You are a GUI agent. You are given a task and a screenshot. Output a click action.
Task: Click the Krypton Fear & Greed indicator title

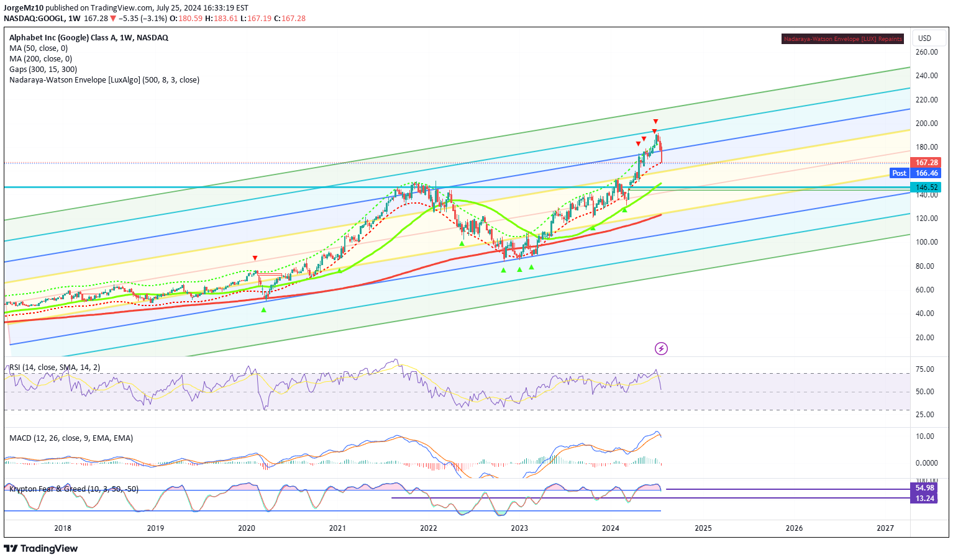coord(74,489)
